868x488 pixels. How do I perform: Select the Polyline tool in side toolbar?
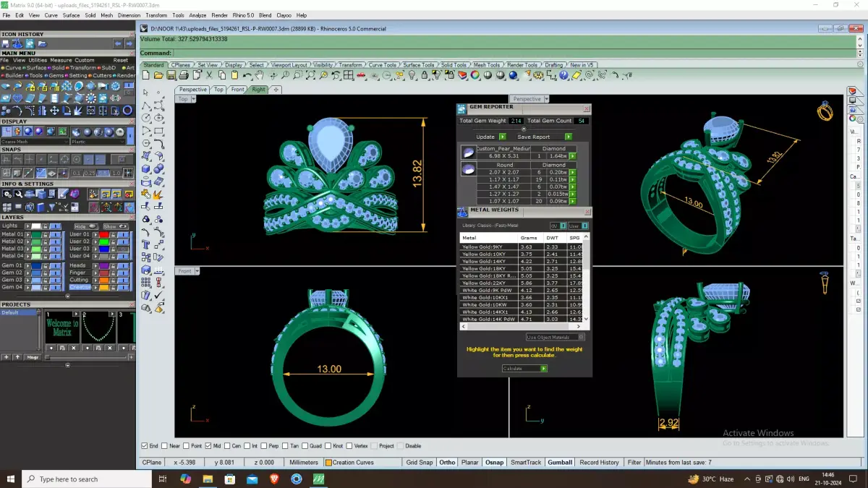click(145, 106)
